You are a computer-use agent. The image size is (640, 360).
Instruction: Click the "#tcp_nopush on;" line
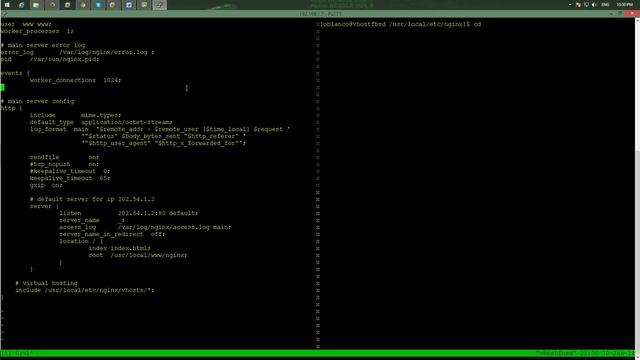(64, 164)
